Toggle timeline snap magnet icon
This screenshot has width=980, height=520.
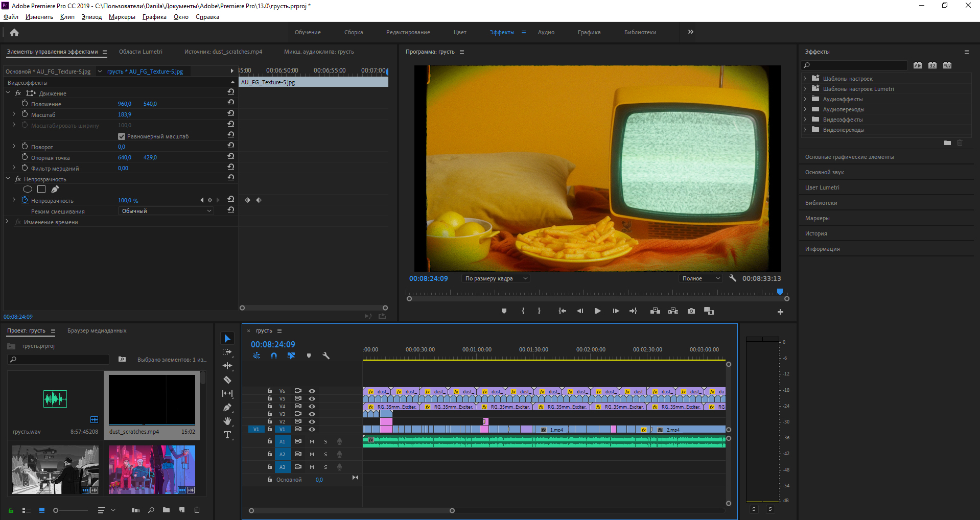[274, 356]
